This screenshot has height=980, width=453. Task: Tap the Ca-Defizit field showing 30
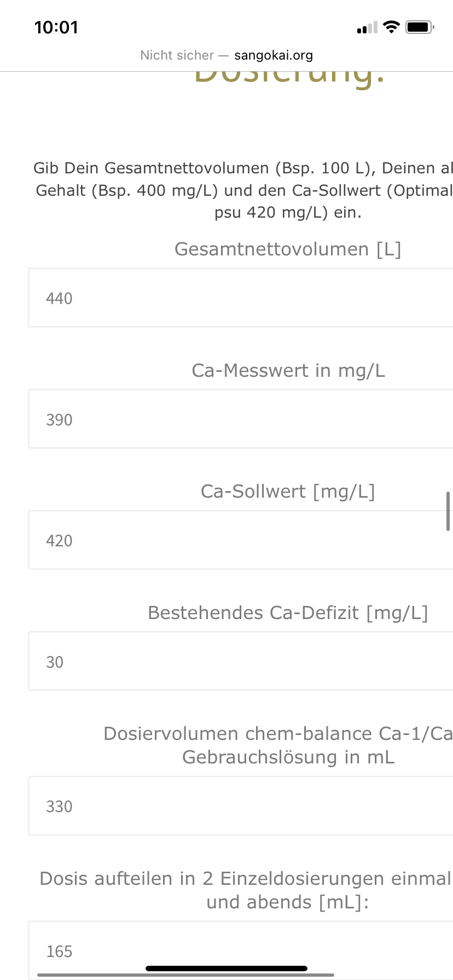tap(241, 662)
